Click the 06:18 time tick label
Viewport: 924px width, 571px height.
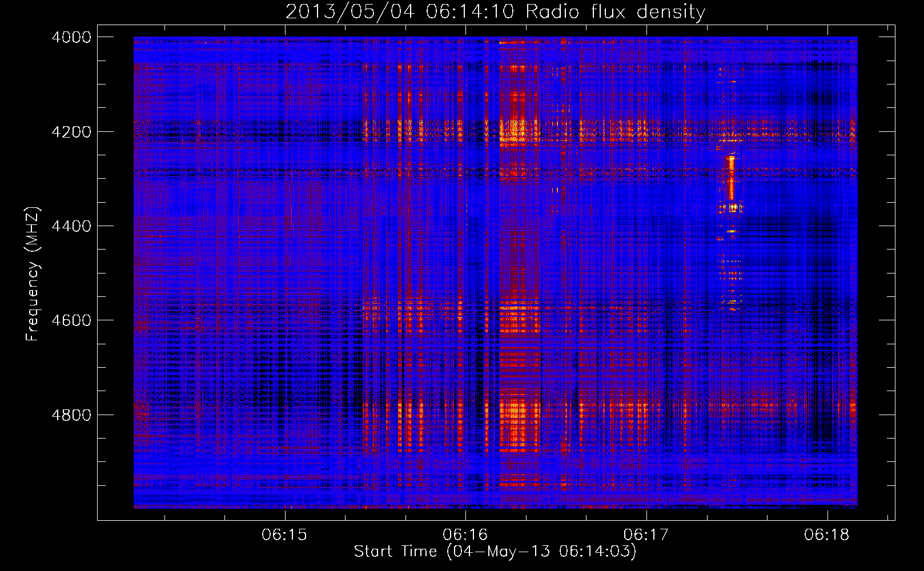827,534
